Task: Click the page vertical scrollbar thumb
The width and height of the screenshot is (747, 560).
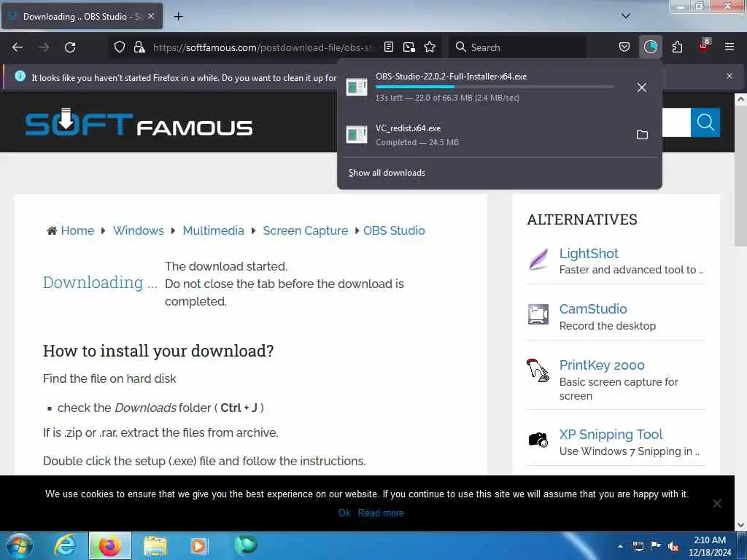Action: pos(740,176)
